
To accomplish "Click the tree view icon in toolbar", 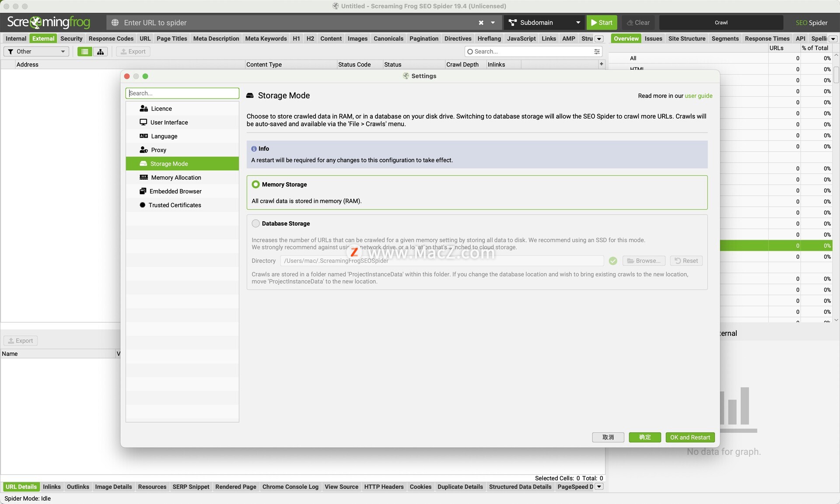I will point(100,52).
